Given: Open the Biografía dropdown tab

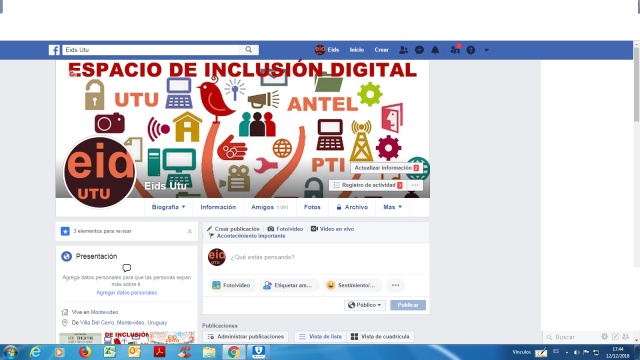Looking at the screenshot, I should point(168,207).
